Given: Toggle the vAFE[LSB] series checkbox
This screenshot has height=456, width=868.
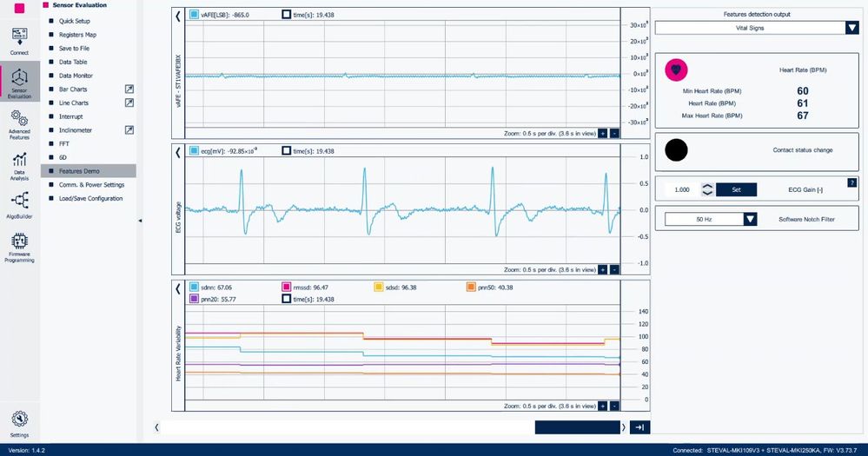Looking at the screenshot, I should [x=194, y=15].
